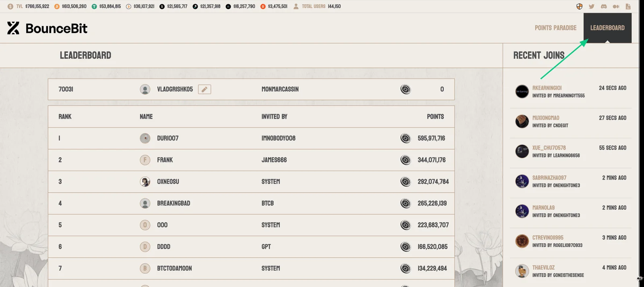
Task: Click the TOTAL USERS 144,150 stat
Action: (317, 6)
